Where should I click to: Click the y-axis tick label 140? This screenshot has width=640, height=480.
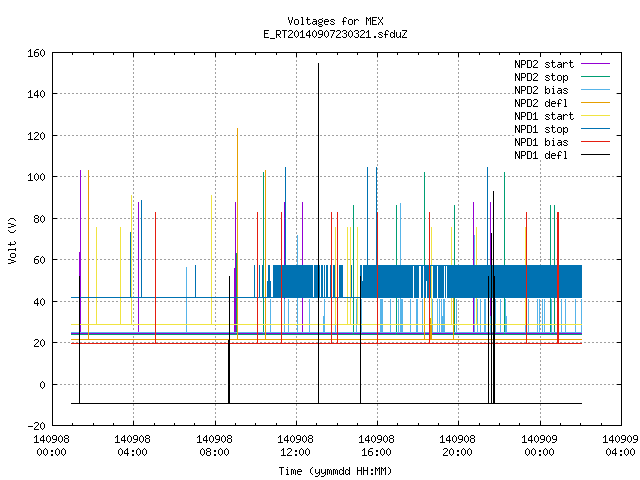[36, 94]
